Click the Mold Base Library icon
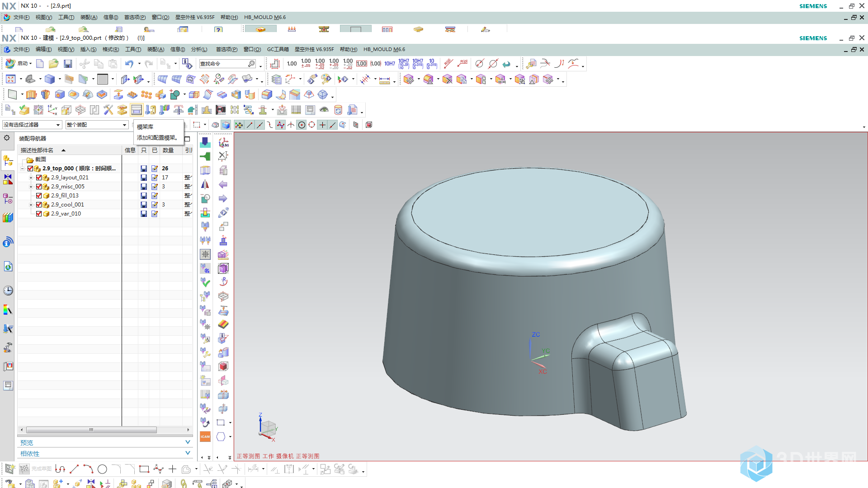Screen dimensions: 868x488 (136, 110)
